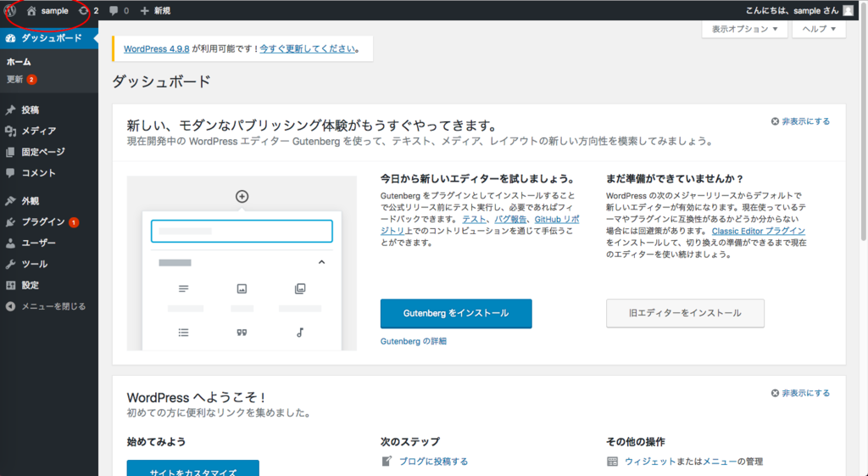
Task: Open the Classic Editor プラグイン link
Action: tap(759, 231)
